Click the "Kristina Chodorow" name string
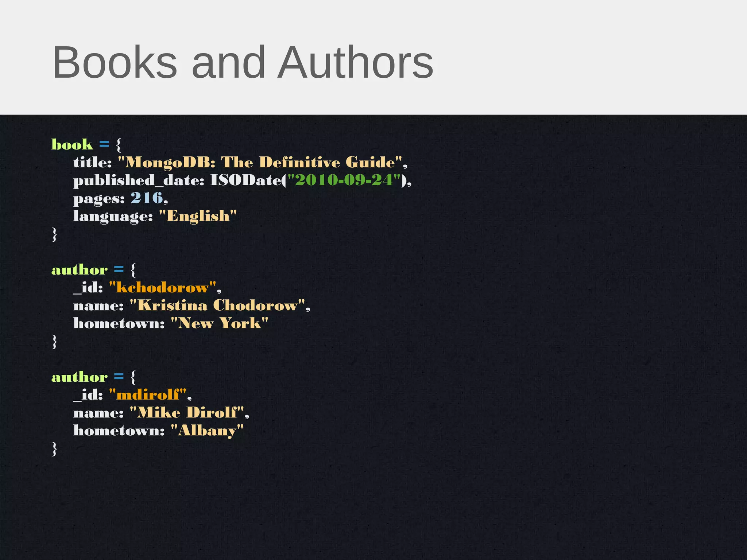This screenshot has height=560, width=747. pyautogui.click(x=217, y=305)
